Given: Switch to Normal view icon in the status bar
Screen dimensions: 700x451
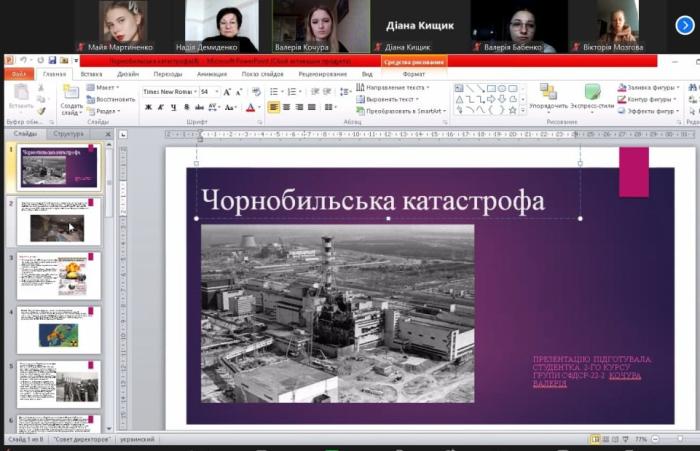Looking at the screenshot, I should 596,439.
